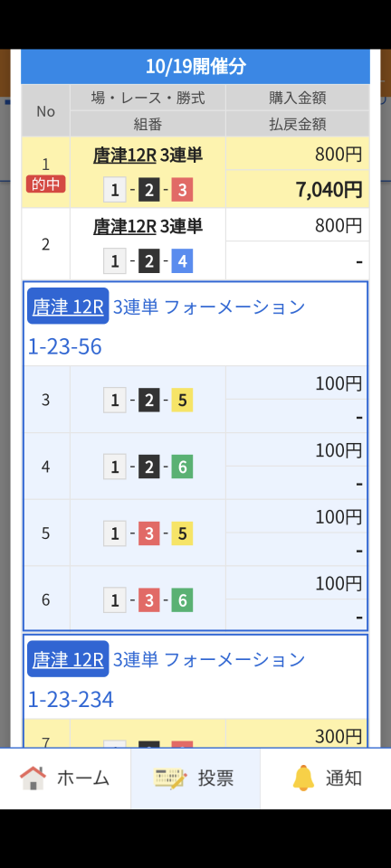This screenshot has height=868, width=391.
Task: Click the 1-23-56 formation text
Action: pos(65,347)
